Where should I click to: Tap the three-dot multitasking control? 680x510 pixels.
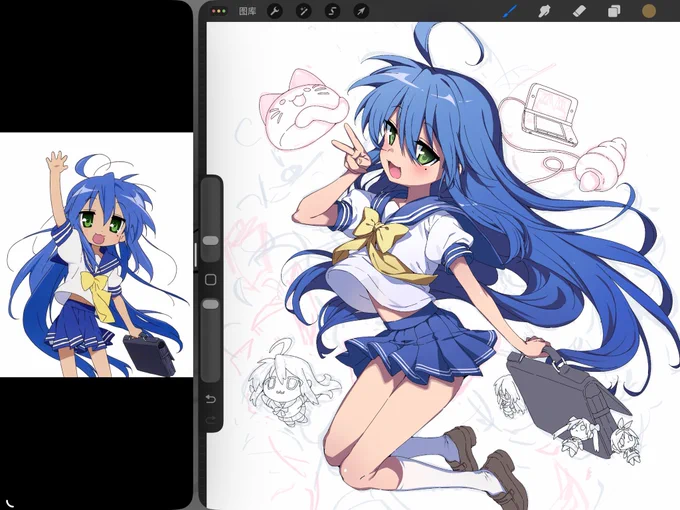coord(218,11)
